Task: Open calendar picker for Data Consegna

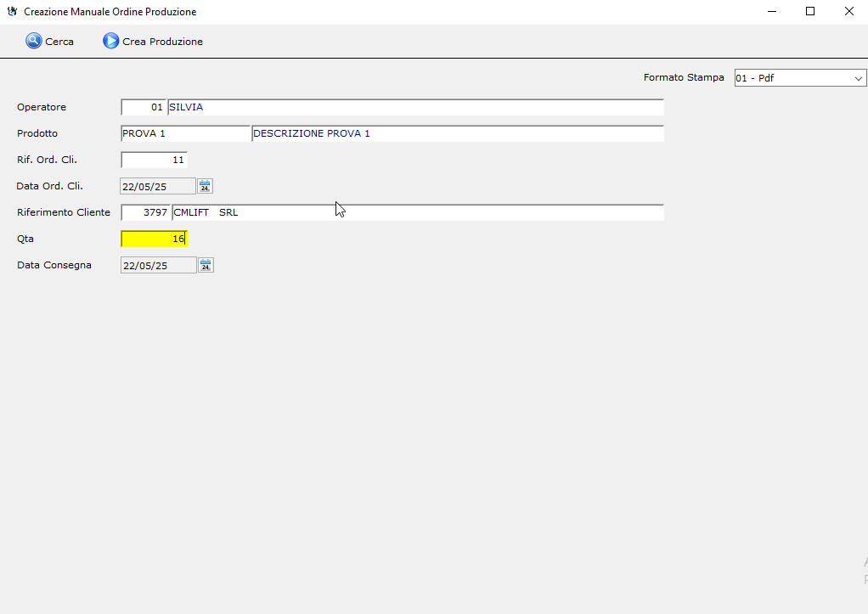Action: pyautogui.click(x=205, y=265)
